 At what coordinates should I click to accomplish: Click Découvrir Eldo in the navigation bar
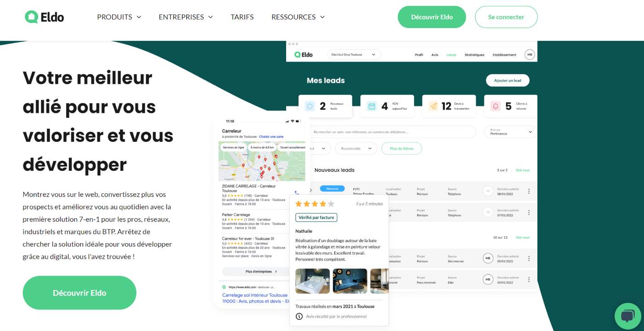pyautogui.click(x=432, y=17)
